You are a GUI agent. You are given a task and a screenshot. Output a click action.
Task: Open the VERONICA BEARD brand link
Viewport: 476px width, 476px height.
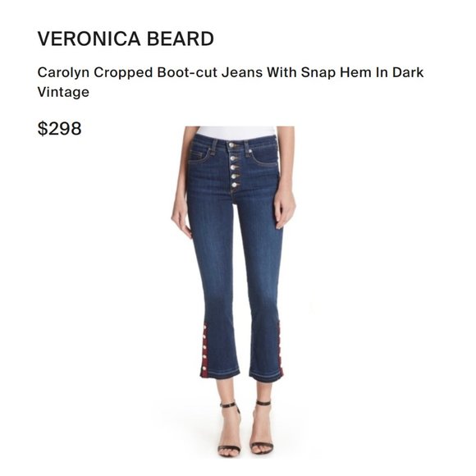126,39
